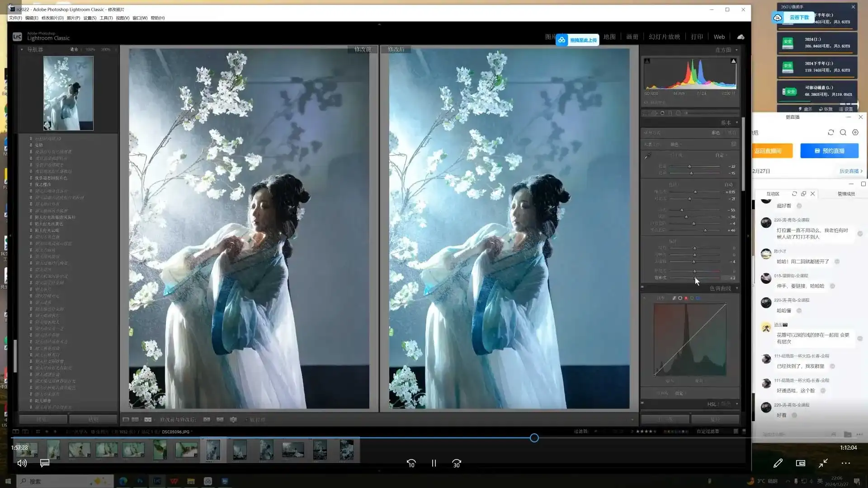Collapse the 基本 basic panel
The image size is (868, 488).
[736, 123]
